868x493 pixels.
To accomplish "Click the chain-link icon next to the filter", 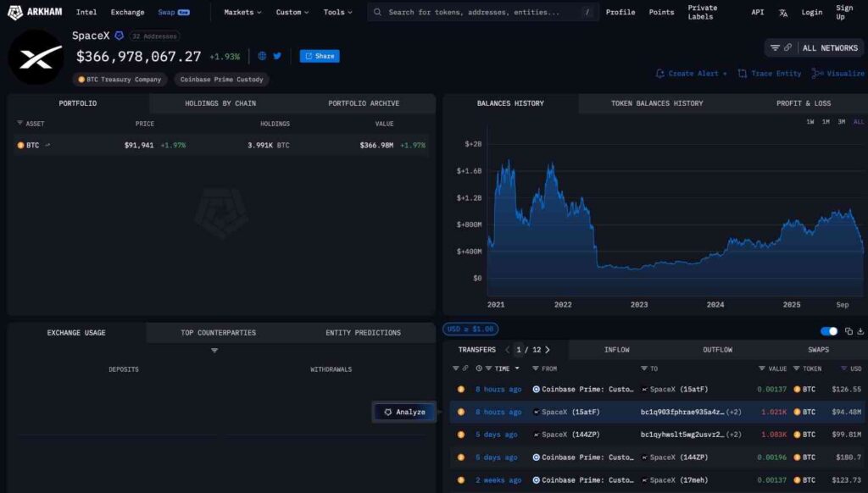I will 789,47.
